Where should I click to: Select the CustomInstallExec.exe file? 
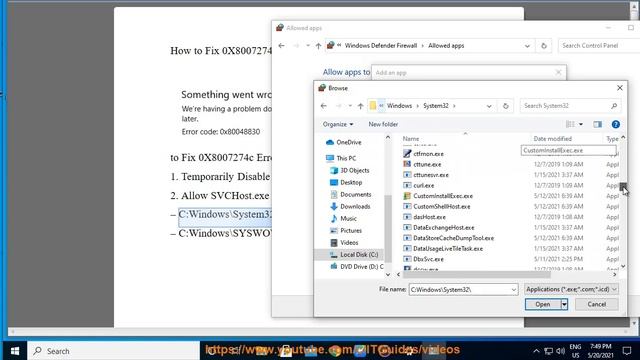[438, 196]
